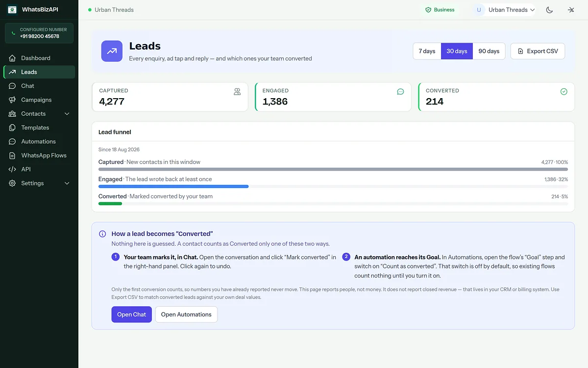The image size is (588, 368).
Task: Open Templates from the sidebar
Action: [x=39, y=128]
